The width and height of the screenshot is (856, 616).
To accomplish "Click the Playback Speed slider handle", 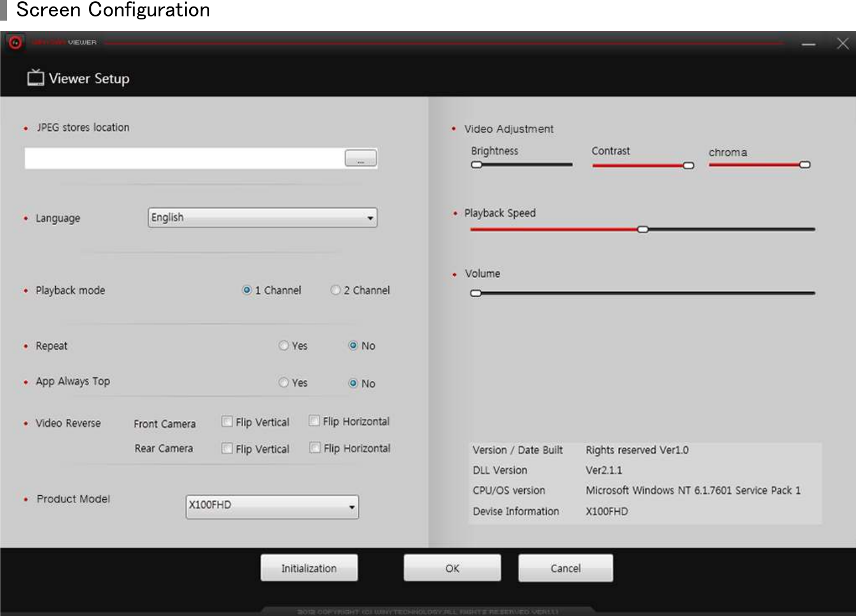I will point(643,229).
